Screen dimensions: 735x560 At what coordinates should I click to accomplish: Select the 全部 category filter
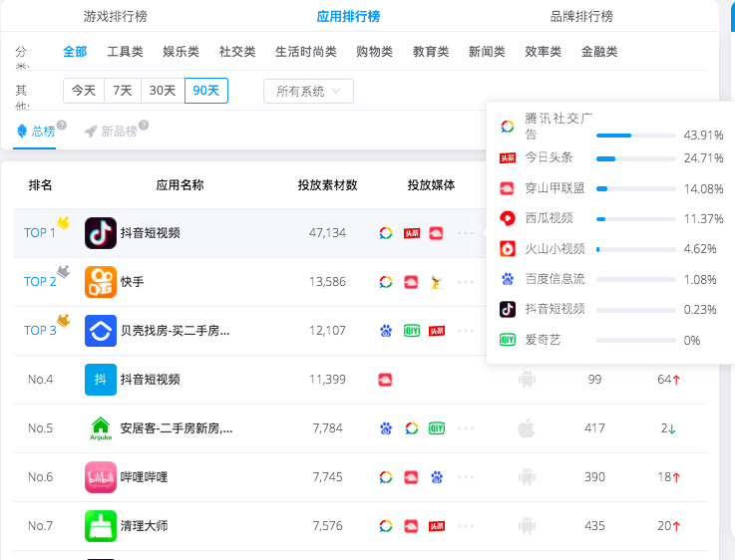click(75, 52)
